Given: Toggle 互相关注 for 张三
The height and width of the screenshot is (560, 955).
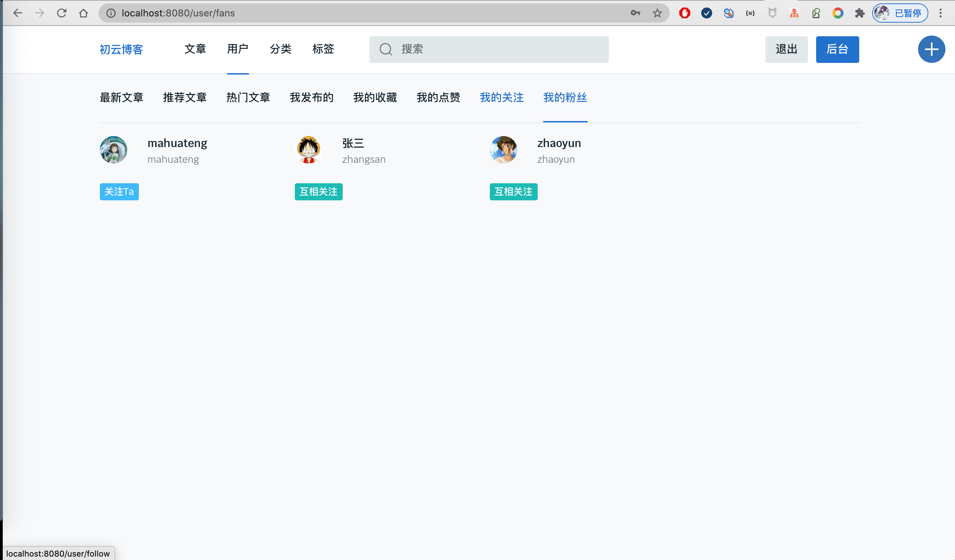Looking at the screenshot, I should [318, 192].
